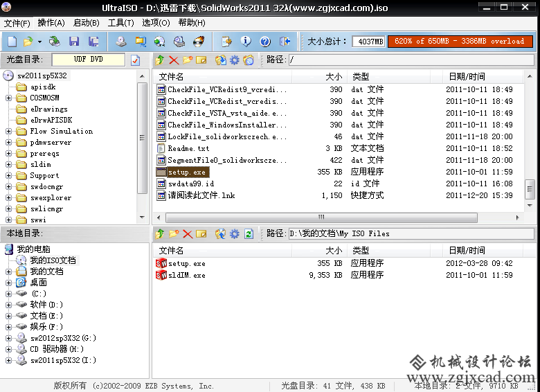Expand the pdmwserver folder node

(x=8, y=143)
